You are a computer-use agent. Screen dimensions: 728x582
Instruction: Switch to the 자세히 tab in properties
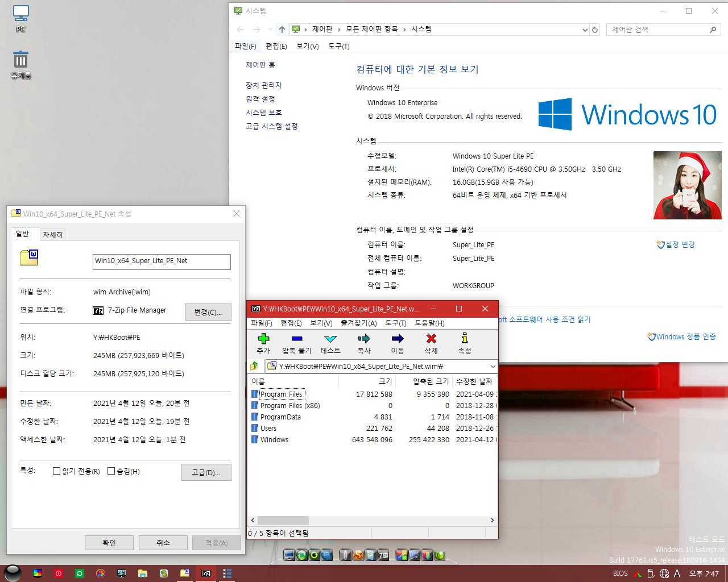(53, 235)
